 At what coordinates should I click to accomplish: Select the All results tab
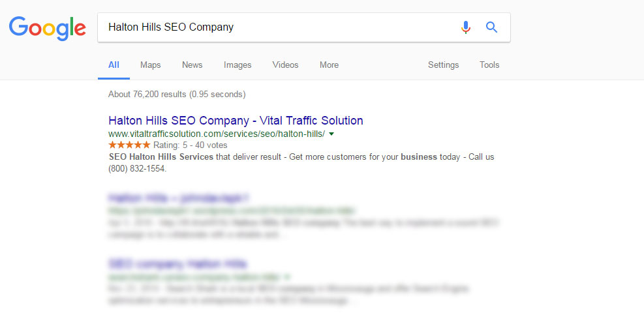pos(114,65)
